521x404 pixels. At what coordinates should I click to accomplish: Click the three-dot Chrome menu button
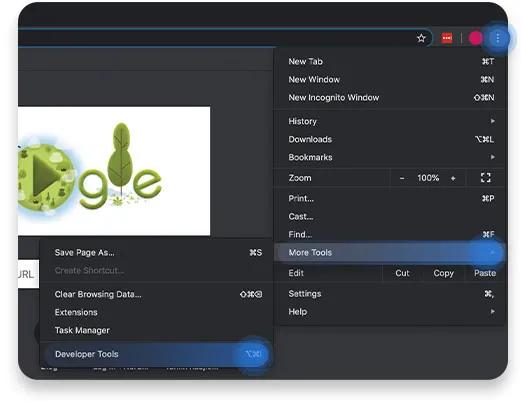pyautogui.click(x=497, y=38)
